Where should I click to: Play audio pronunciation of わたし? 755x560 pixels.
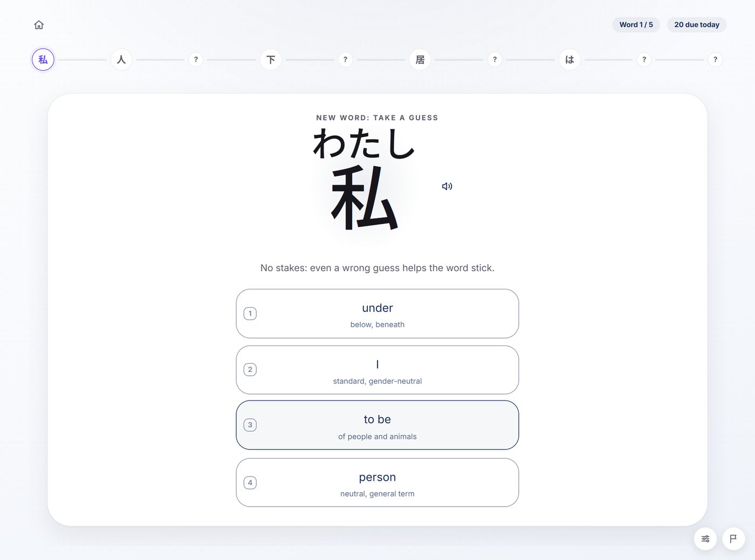pyautogui.click(x=447, y=186)
